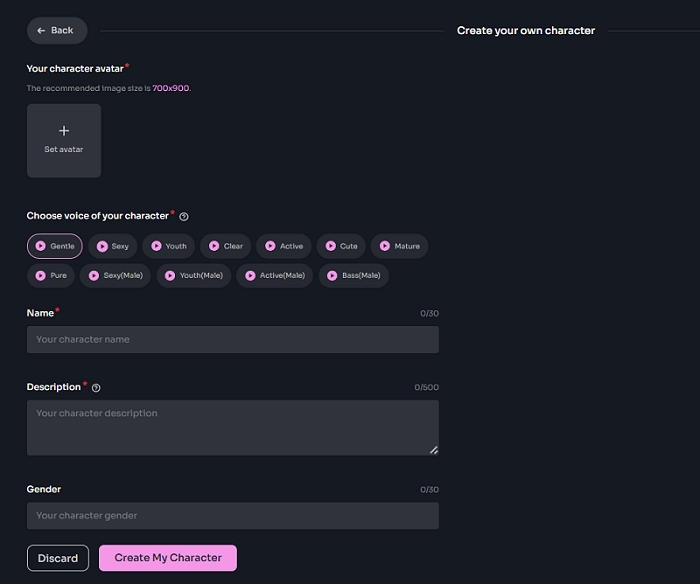Play the Bass(Male) voice preview icon
The height and width of the screenshot is (584, 700).
[332, 275]
